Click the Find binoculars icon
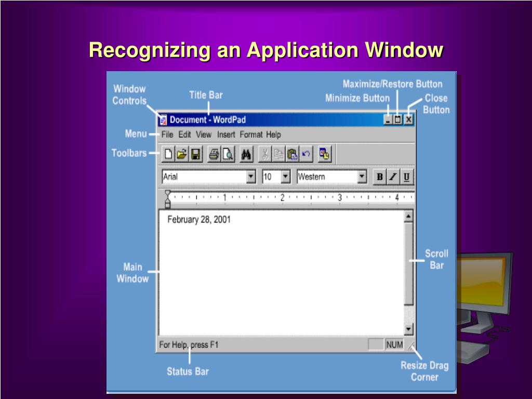532x399 pixels. tap(246, 154)
